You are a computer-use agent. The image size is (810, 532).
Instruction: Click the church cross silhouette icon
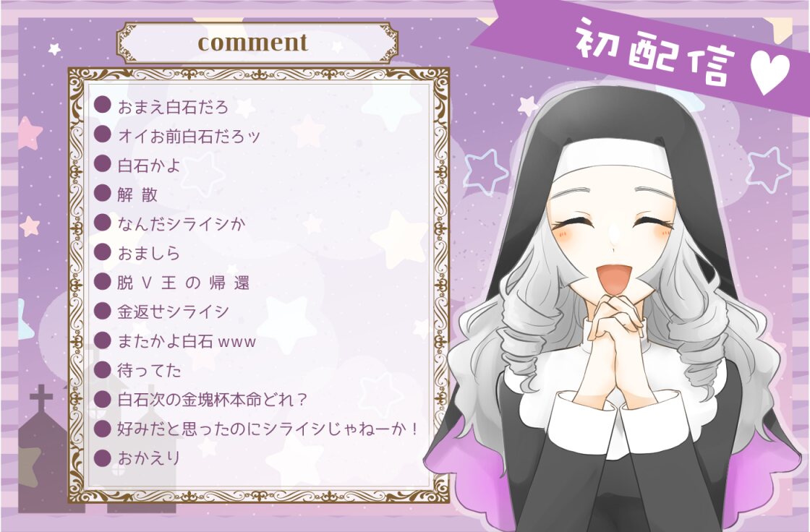click(41, 399)
